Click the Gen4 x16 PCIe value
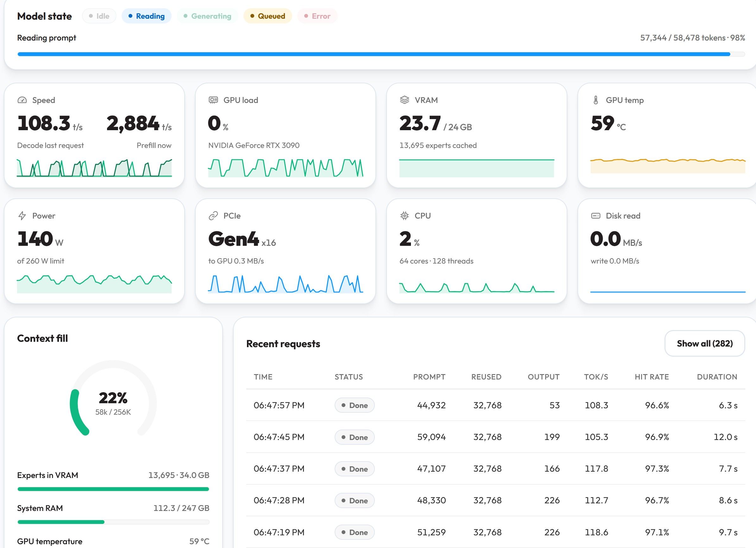756x548 pixels. (x=242, y=239)
